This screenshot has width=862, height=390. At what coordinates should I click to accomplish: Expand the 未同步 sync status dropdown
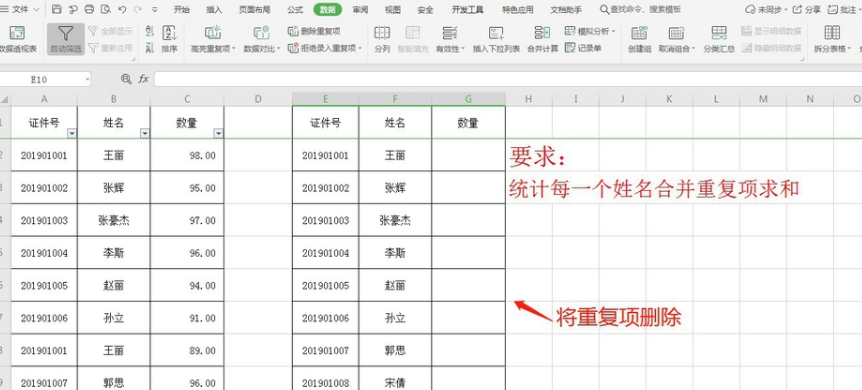[785, 9]
